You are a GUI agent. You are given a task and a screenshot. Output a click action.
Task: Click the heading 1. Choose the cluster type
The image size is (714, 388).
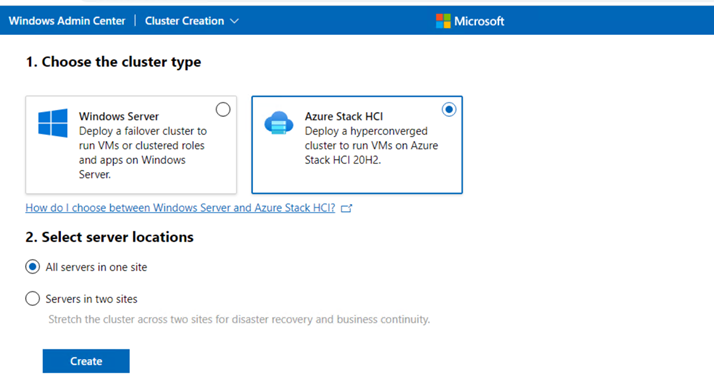pyautogui.click(x=113, y=62)
